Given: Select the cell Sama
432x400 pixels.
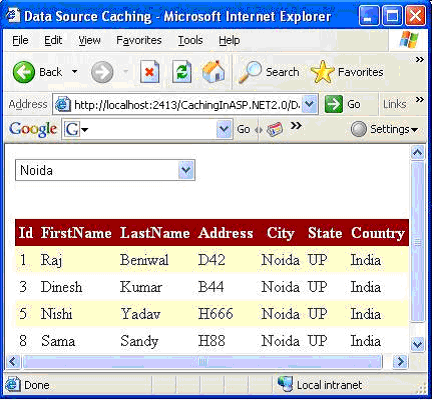Looking at the screenshot, I should tap(58, 341).
